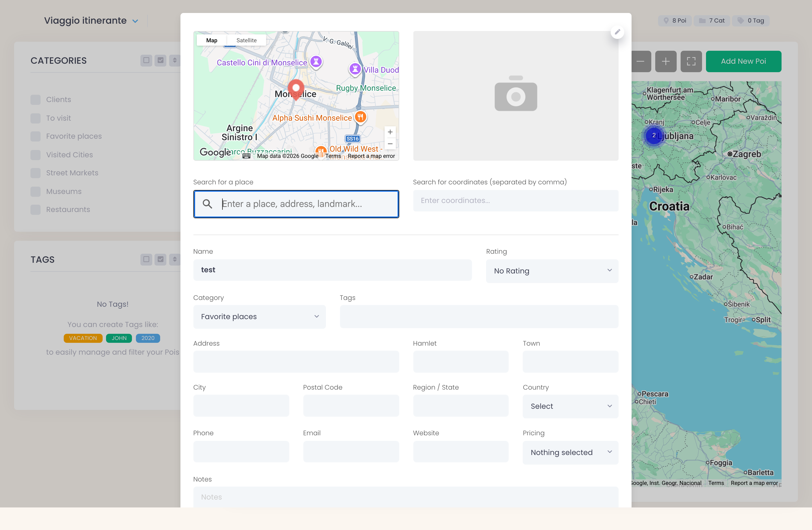Switch mini map to Map view
This screenshot has width=812, height=530.
coord(211,40)
